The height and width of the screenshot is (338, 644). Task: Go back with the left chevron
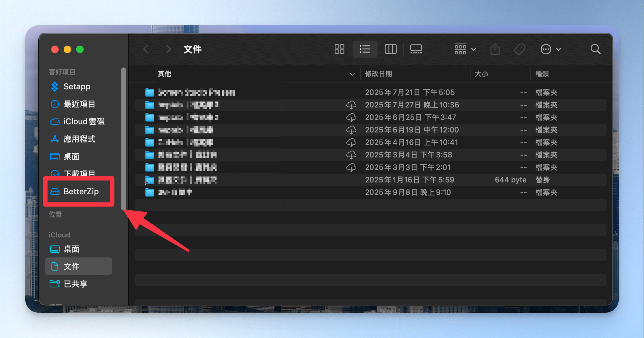tap(146, 49)
